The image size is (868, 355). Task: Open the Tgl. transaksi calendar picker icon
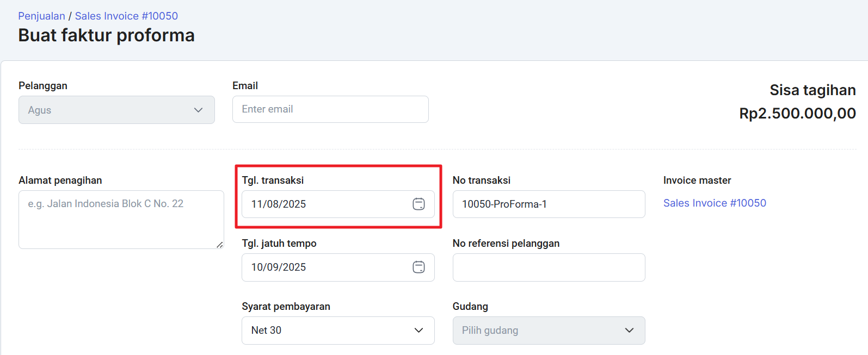(x=418, y=204)
